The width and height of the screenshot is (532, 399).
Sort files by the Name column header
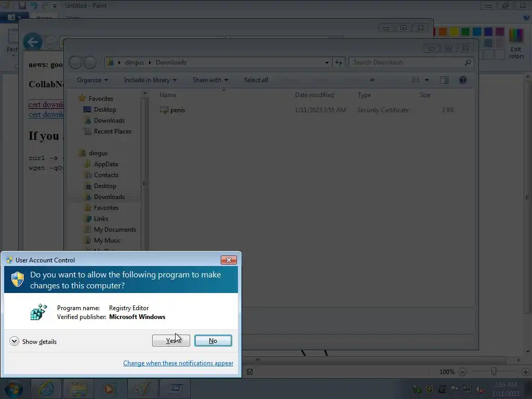click(x=223, y=95)
